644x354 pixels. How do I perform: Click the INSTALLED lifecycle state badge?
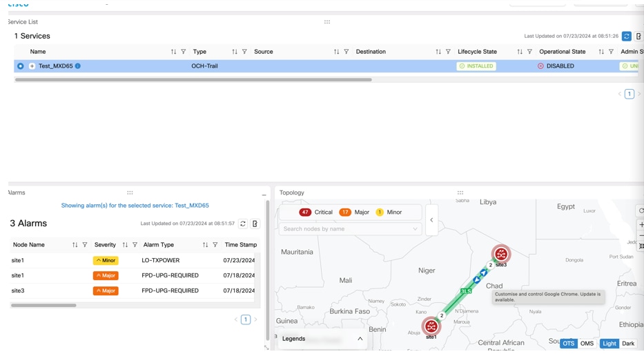pyautogui.click(x=476, y=66)
